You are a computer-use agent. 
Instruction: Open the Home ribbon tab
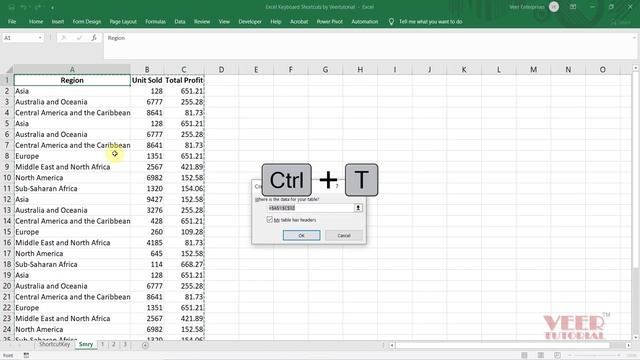36,22
